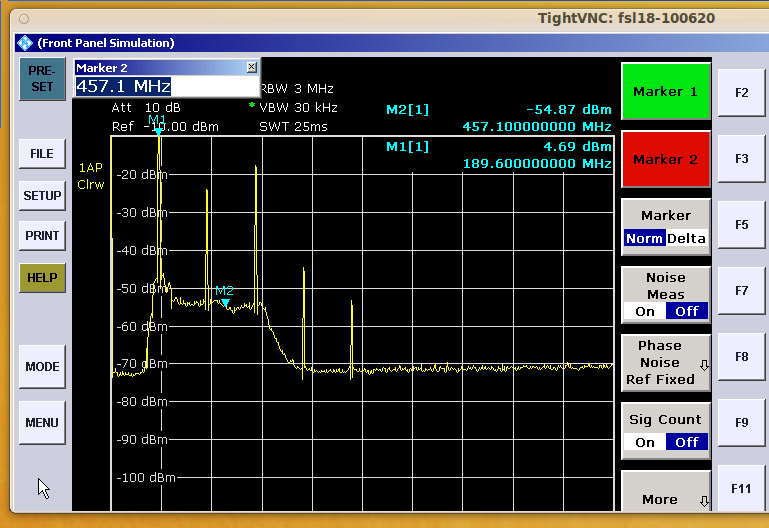Click the HELP button
This screenshot has width=769, height=528.
point(41,277)
